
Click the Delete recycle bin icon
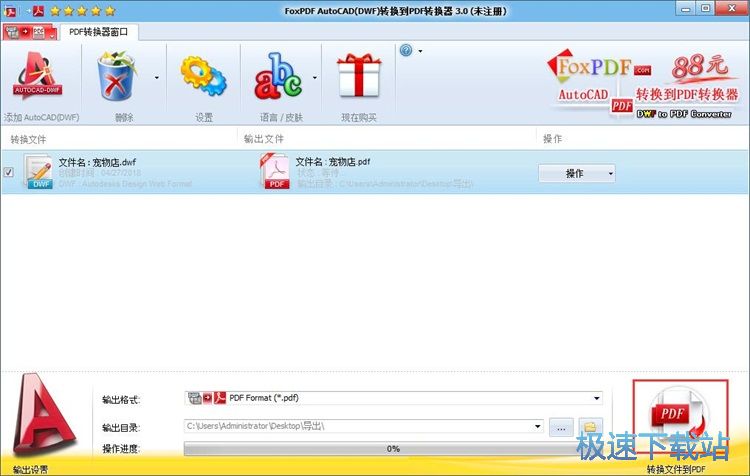point(116,77)
